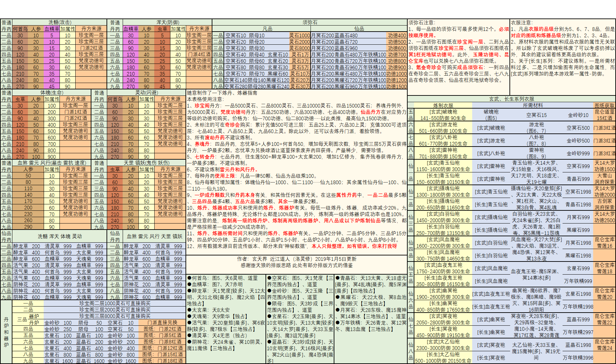Screen dimensions: 616x364
Task: Click the 天罡 镇妖(鬼伤 妖伤) header
Action: [x=146, y=163]
